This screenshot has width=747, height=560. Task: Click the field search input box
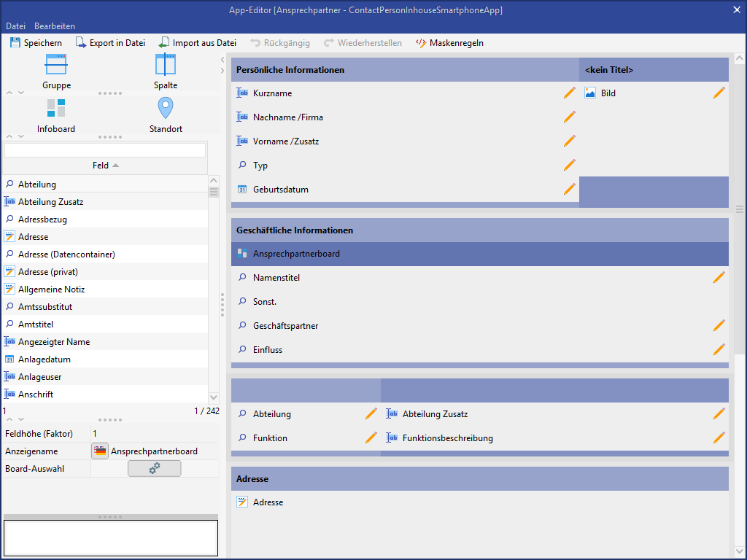click(x=104, y=150)
